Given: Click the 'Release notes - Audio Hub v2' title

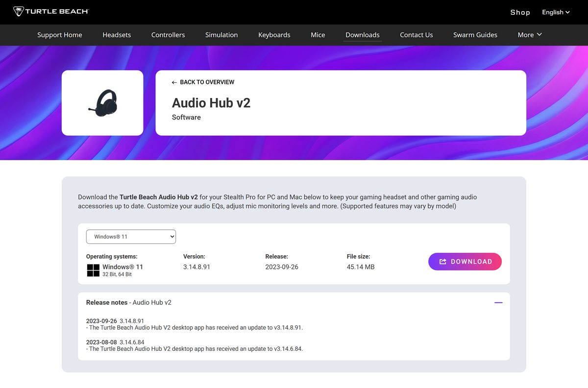Looking at the screenshot, I should 129,303.
